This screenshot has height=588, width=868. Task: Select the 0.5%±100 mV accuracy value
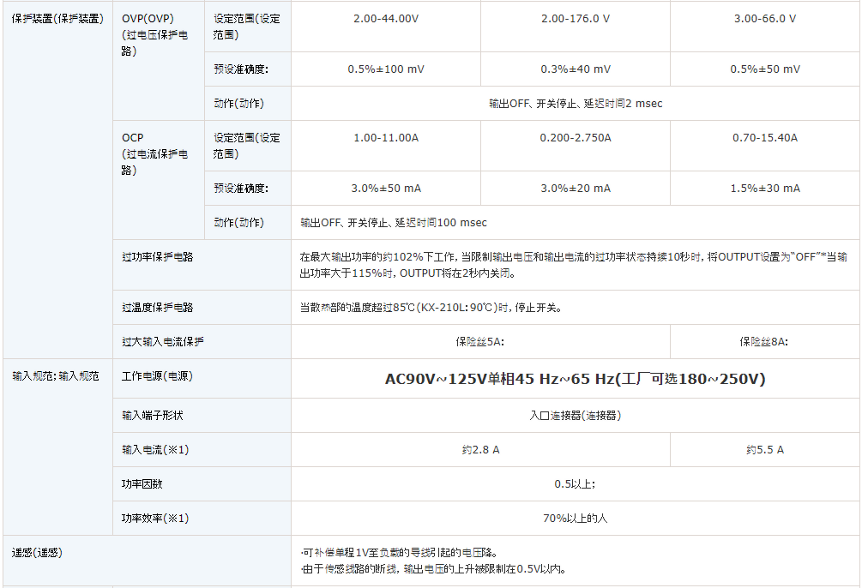click(385, 69)
